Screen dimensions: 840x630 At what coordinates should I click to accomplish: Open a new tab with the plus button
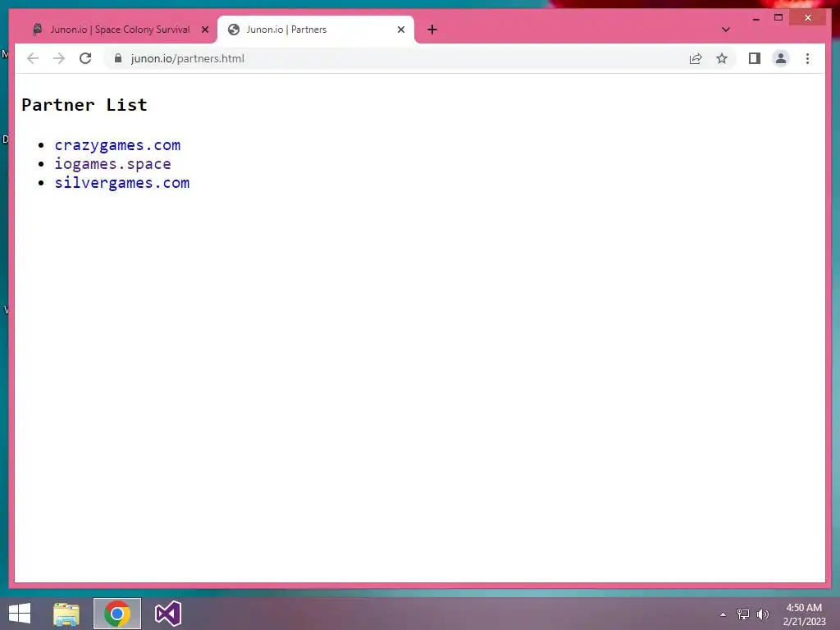tap(432, 30)
